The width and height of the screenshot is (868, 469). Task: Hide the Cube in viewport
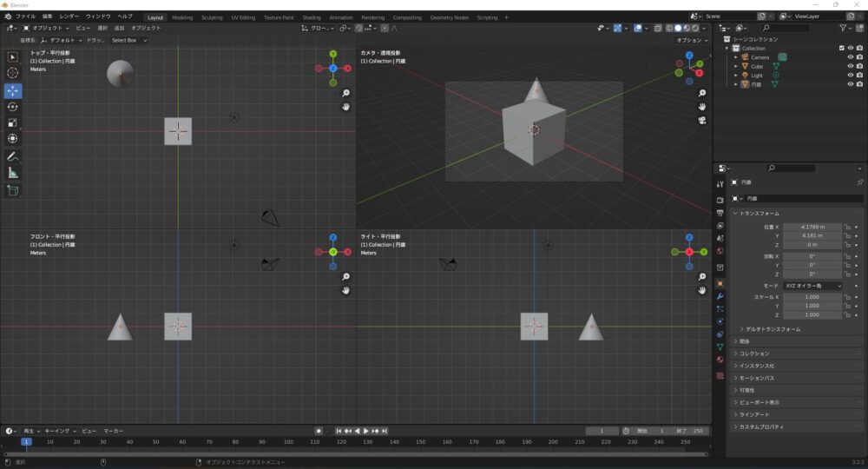[851, 66]
